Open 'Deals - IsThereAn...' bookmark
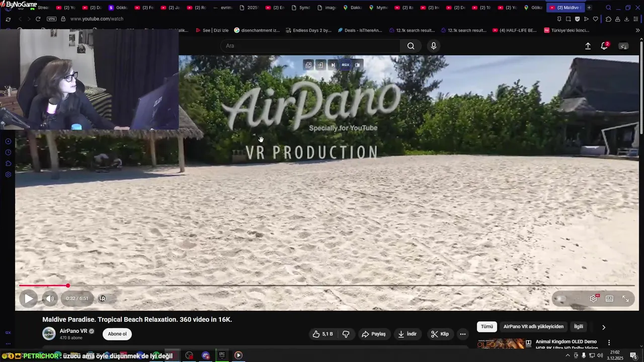The width and height of the screenshot is (644, 362). click(x=360, y=30)
